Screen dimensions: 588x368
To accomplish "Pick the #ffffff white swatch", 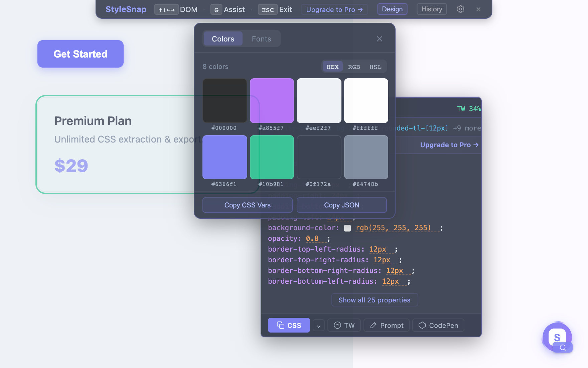I will 366,101.
